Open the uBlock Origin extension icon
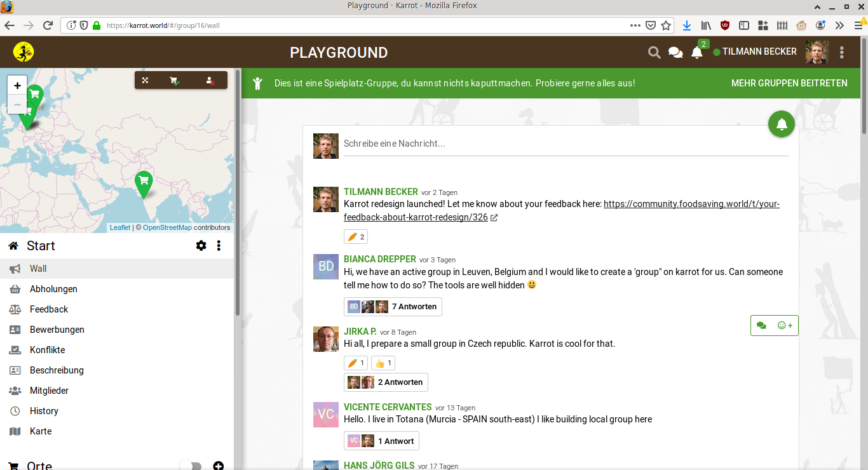The image size is (868, 470). (725, 25)
